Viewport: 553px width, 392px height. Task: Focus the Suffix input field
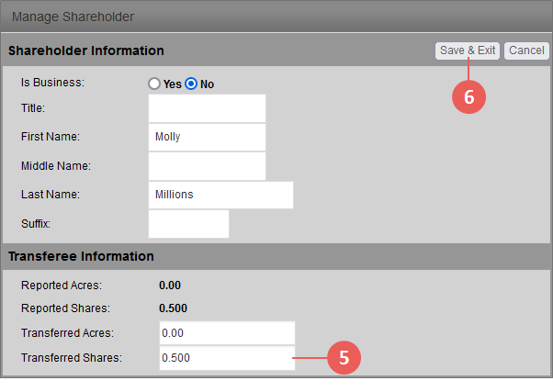coord(188,224)
